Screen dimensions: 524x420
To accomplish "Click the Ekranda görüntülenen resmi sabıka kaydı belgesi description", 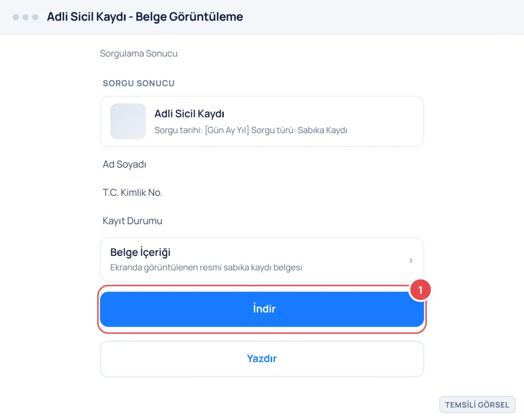I will coord(206,268).
